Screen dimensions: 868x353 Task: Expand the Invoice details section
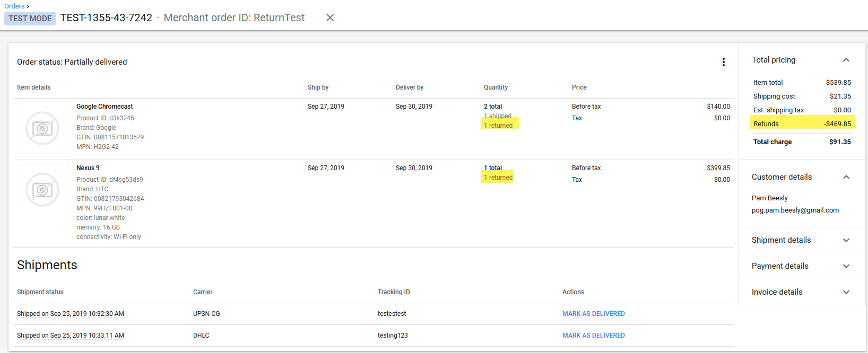point(846,292)
